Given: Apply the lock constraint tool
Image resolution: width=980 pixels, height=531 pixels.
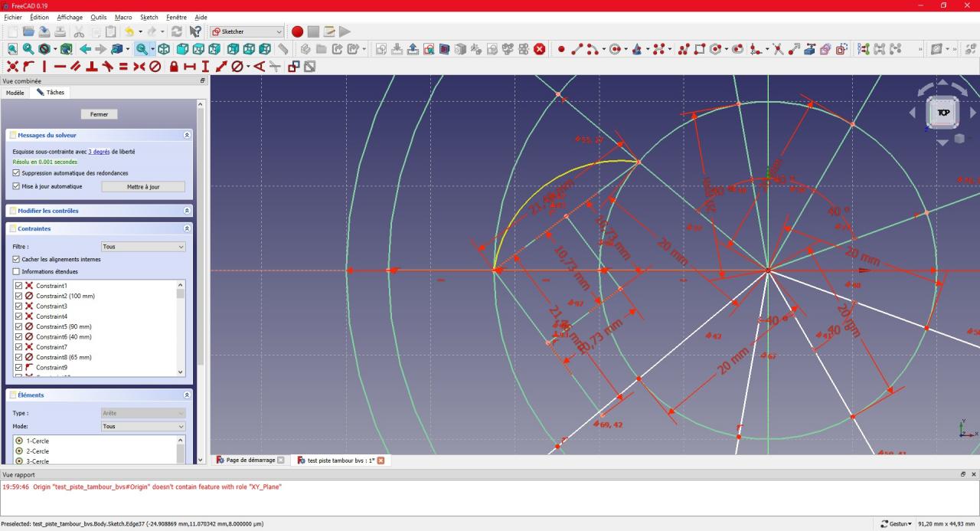Looking at the screenshot, I should pos(174,67).
